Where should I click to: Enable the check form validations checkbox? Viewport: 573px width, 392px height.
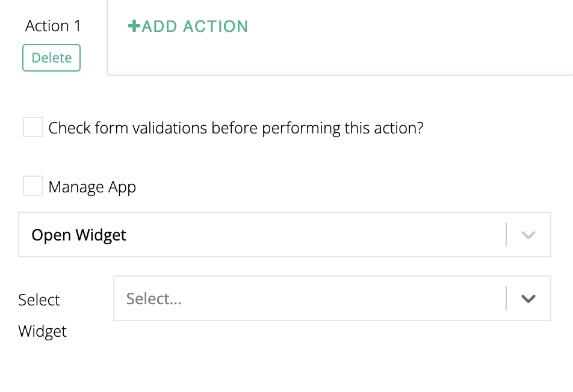click(x=33, y=127)
